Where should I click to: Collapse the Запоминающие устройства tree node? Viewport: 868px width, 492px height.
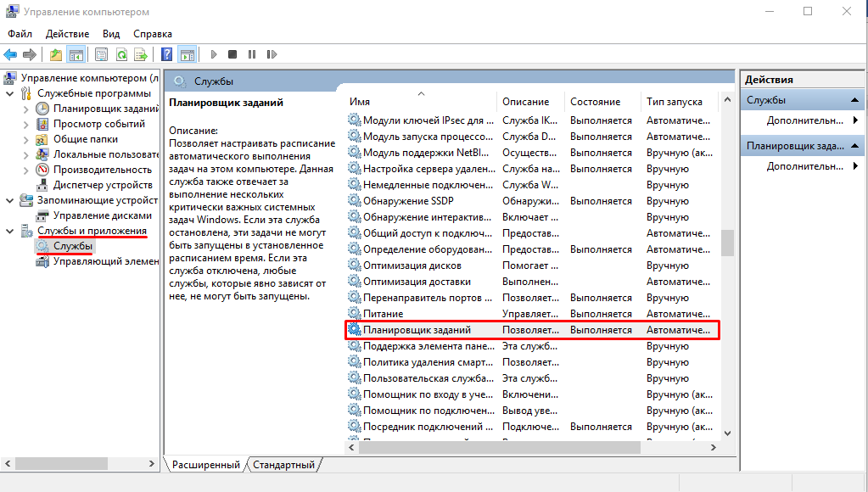click(9, 200)
